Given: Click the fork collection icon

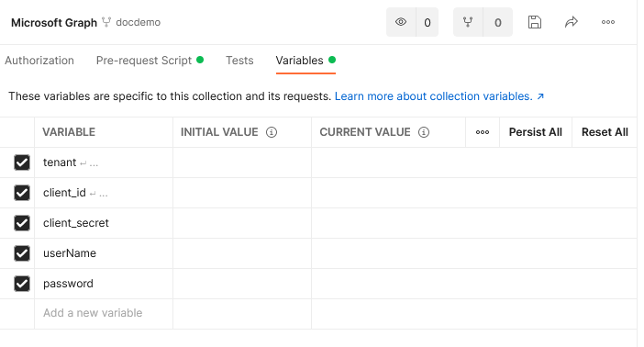Looking at the screenshot, I should pyautogui.click(x=468, y=22).
